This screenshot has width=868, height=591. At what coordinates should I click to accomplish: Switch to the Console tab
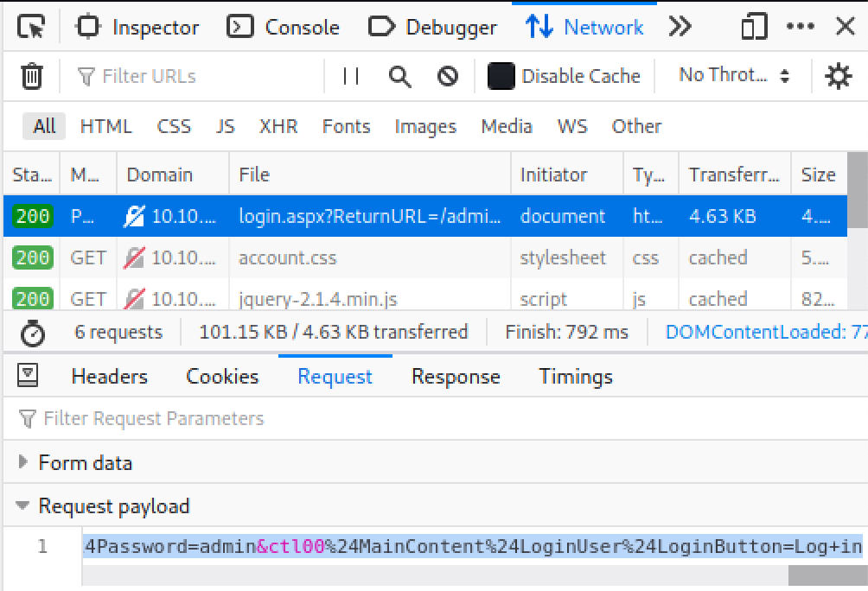283,27
